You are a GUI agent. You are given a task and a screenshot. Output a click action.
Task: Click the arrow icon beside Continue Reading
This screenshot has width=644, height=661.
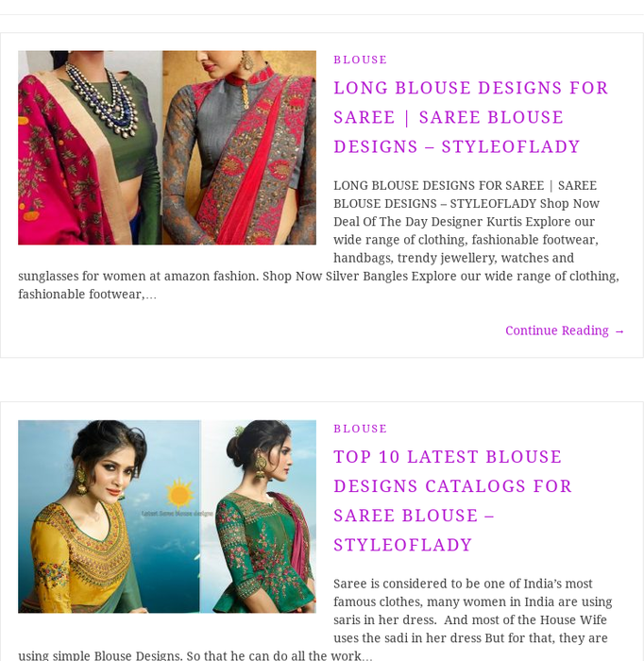point(619,331)
